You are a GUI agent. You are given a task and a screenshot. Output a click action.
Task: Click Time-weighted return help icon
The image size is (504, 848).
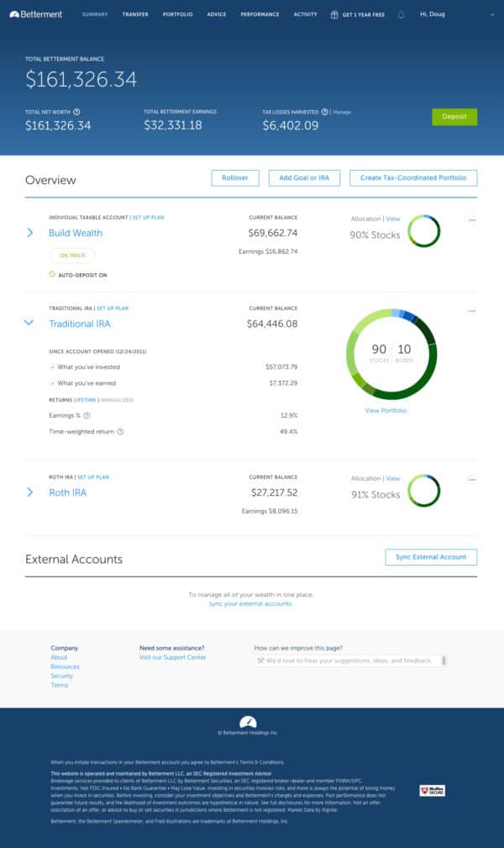click(120, 432)
